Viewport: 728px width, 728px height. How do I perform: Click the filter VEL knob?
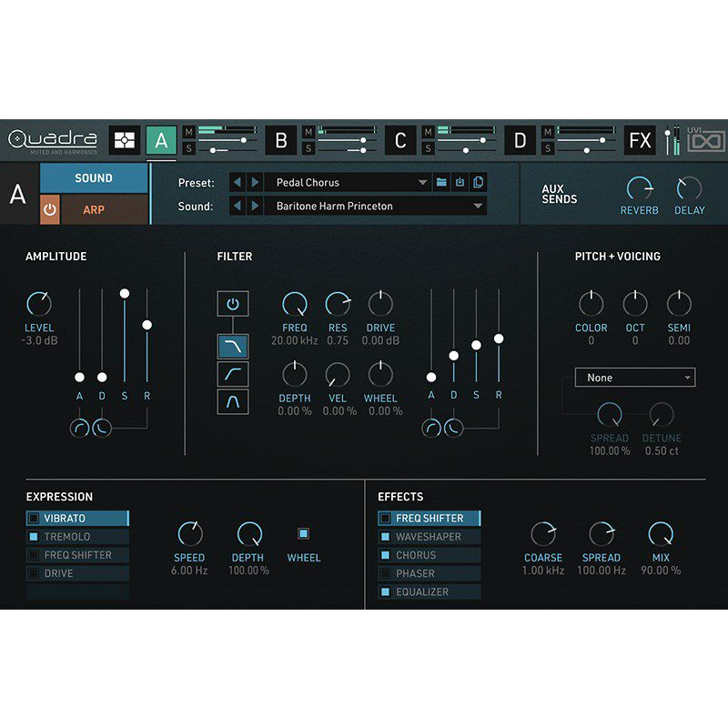click(x=338, y=375)
